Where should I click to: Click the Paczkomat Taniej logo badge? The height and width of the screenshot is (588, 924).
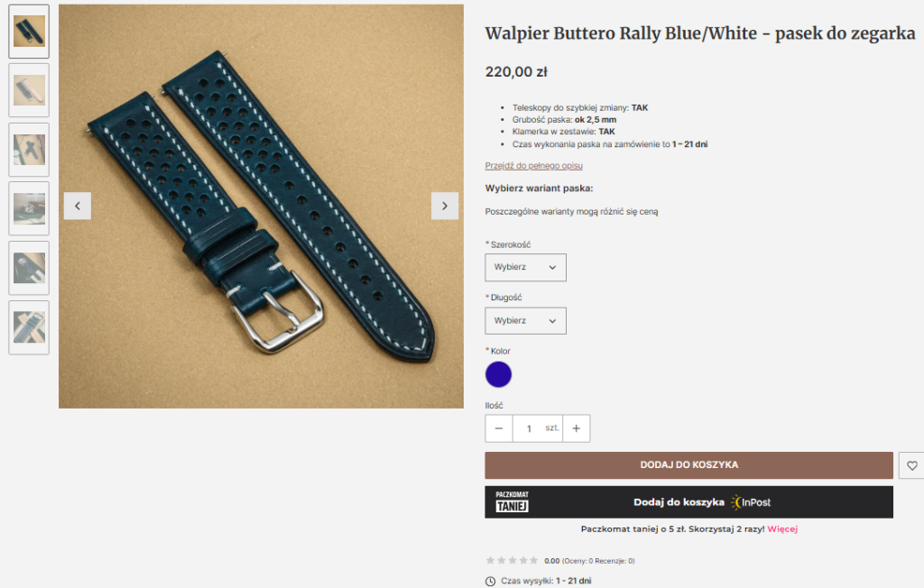[513, 502]
